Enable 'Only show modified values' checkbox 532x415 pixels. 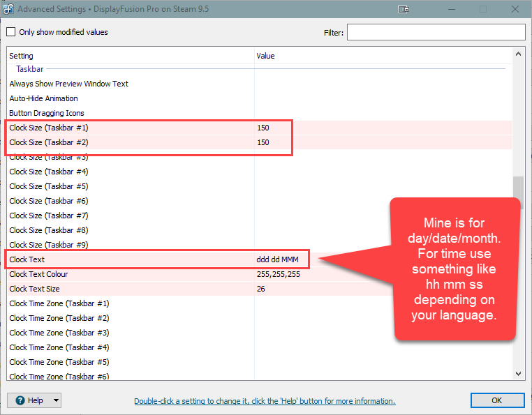tap(11, 32)
